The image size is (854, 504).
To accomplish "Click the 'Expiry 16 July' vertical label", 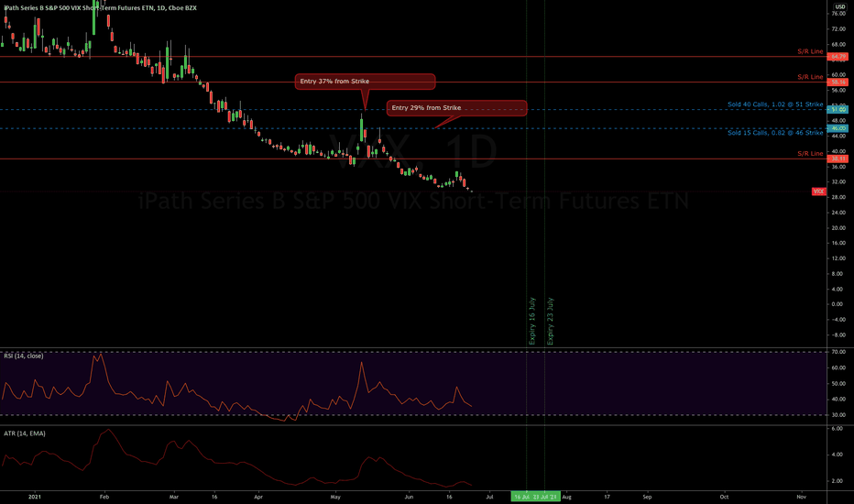I will coord(532,321).
